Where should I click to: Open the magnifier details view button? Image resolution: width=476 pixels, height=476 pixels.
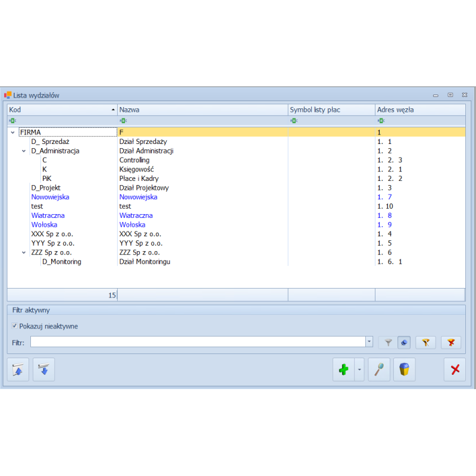379,369
